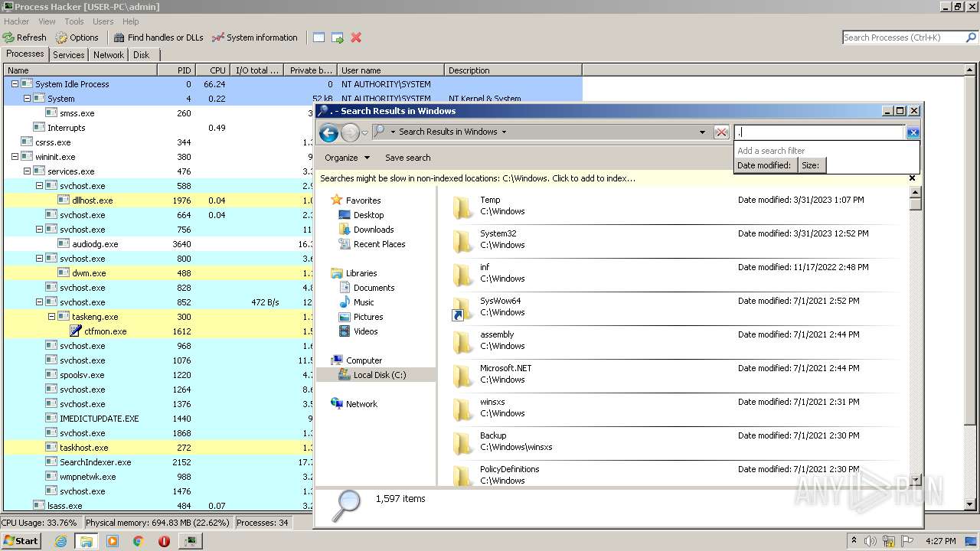Collapse svchost.exe PID 852 node
Screen dimensions: 980x551
pos(39,302)
